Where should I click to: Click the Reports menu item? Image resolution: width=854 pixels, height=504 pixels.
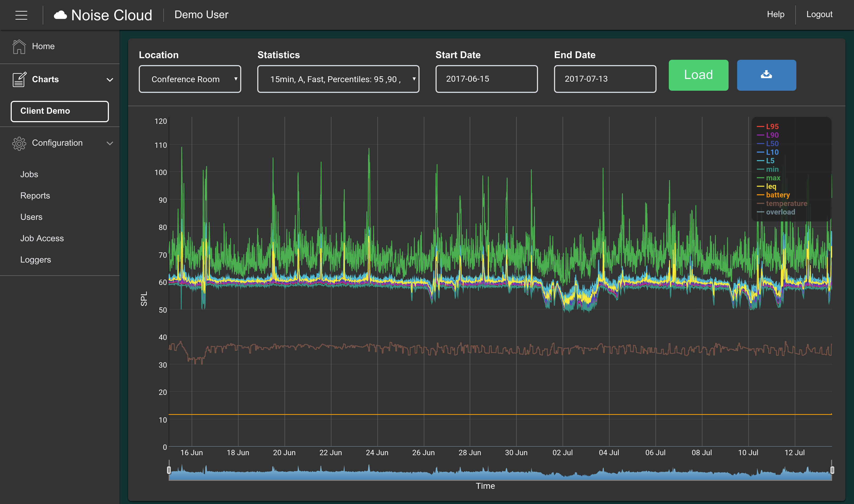(x=34, y=196)
